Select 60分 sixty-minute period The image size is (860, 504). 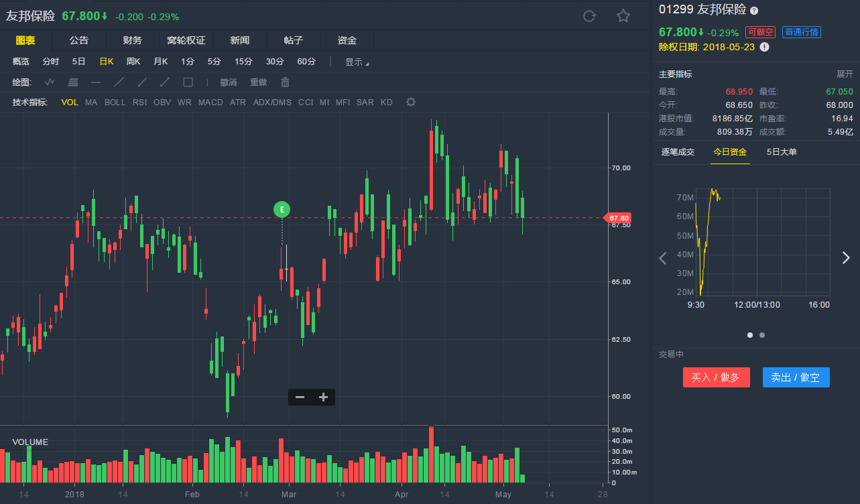[306, 62]
